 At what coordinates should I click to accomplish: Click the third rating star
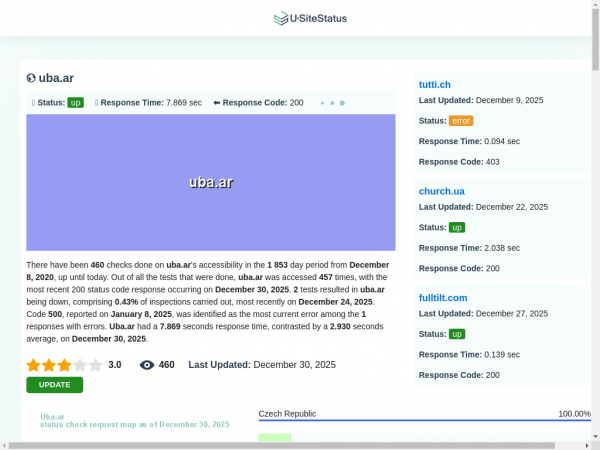64,365
